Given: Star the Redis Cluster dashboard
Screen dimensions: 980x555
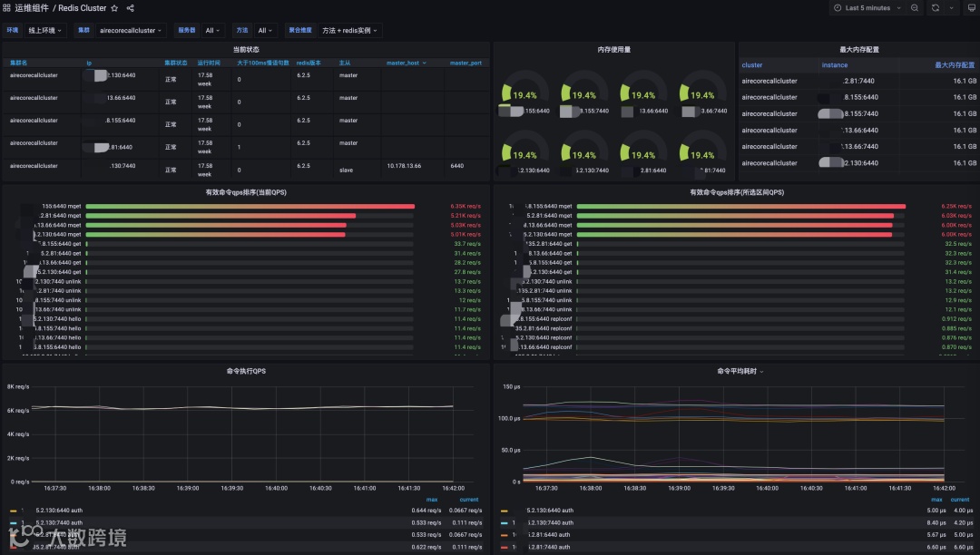Looking at the screenshot, I should tap(114, 8).
